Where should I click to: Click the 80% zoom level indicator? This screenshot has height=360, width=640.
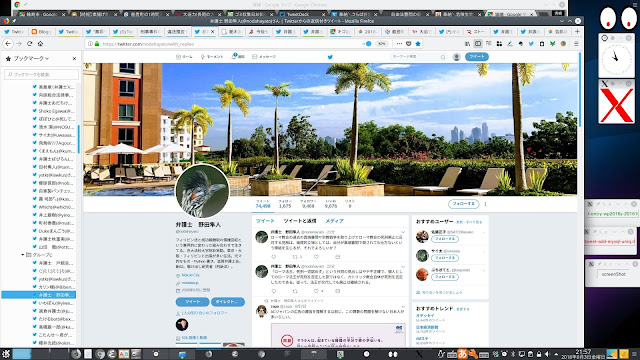click(x=381, y=44)
